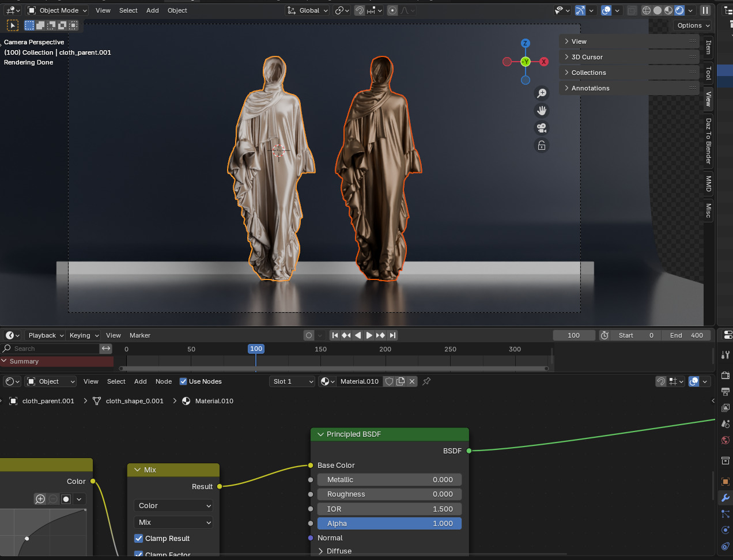The image size is (733, 560).
Task: Select wireframe viewport shading
Action: (x=647, y=10)
